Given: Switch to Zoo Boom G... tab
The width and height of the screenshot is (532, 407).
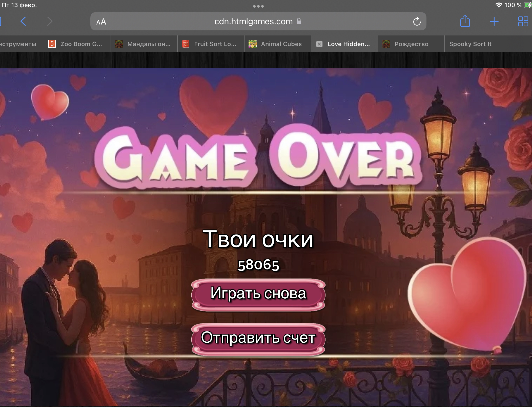Looking at the screenshot, I should (x=77, y=44).
